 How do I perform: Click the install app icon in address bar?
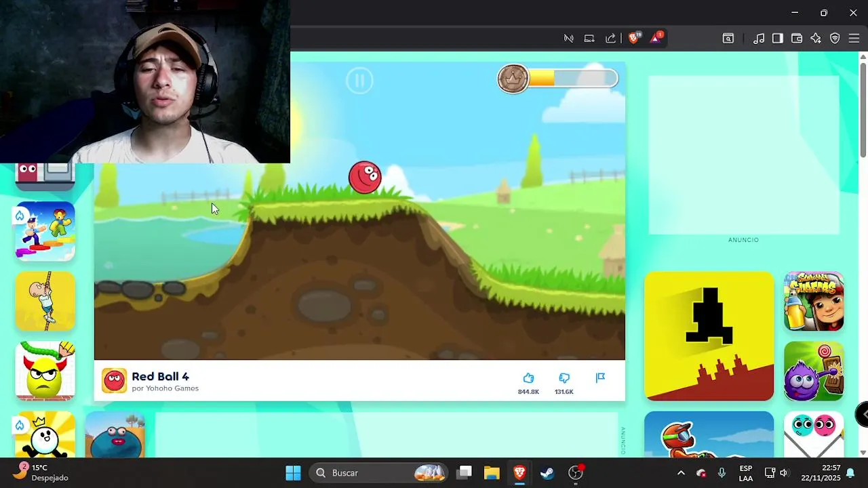tap(589, 39)
